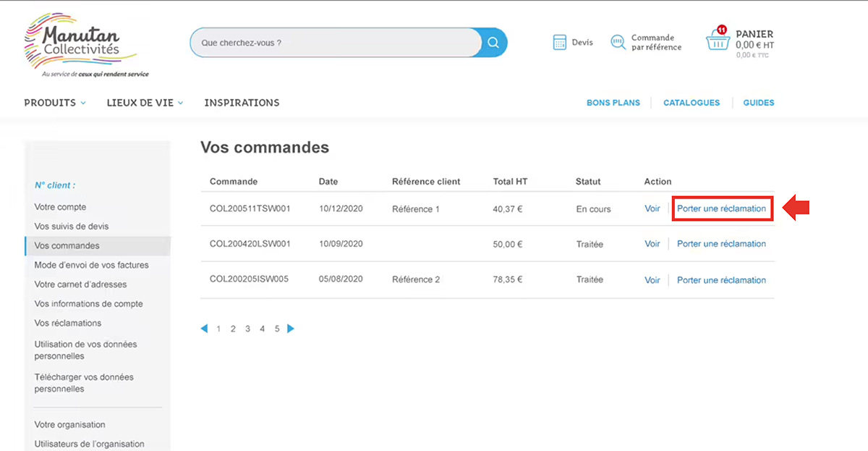File a claim for order COL200420LSW001
Screen dimensions: 868x451
click(x=721, y=244)
